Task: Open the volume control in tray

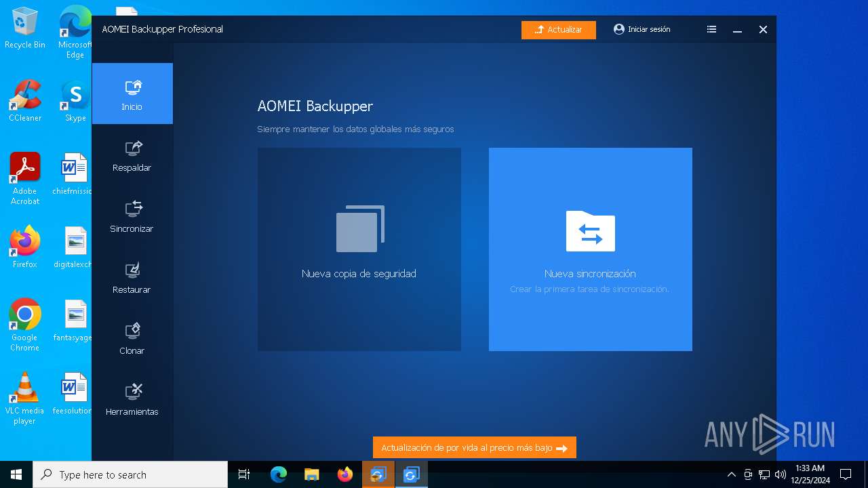Action: 781,474
